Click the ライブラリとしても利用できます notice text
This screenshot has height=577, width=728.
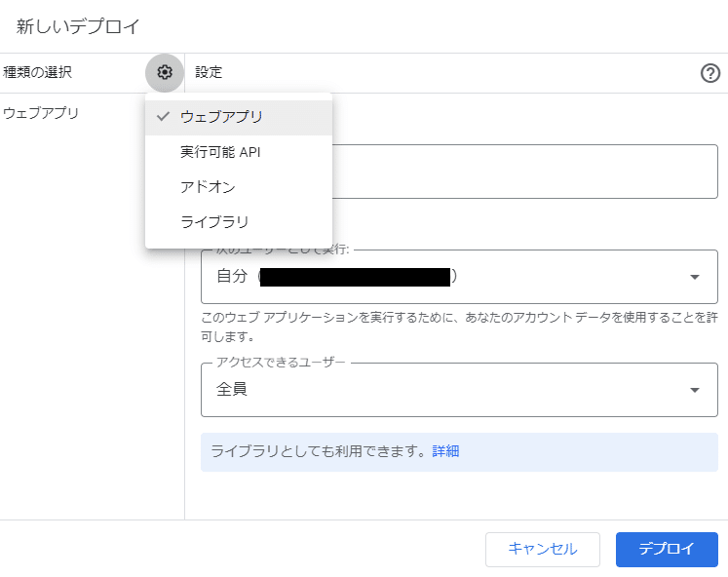tap(319, 451)
